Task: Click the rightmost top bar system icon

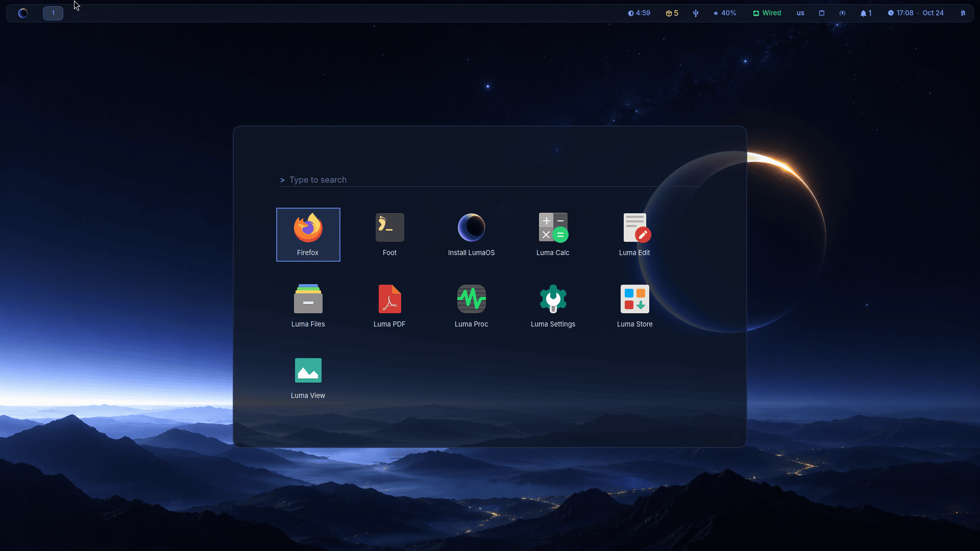Action: pos(963,13)
